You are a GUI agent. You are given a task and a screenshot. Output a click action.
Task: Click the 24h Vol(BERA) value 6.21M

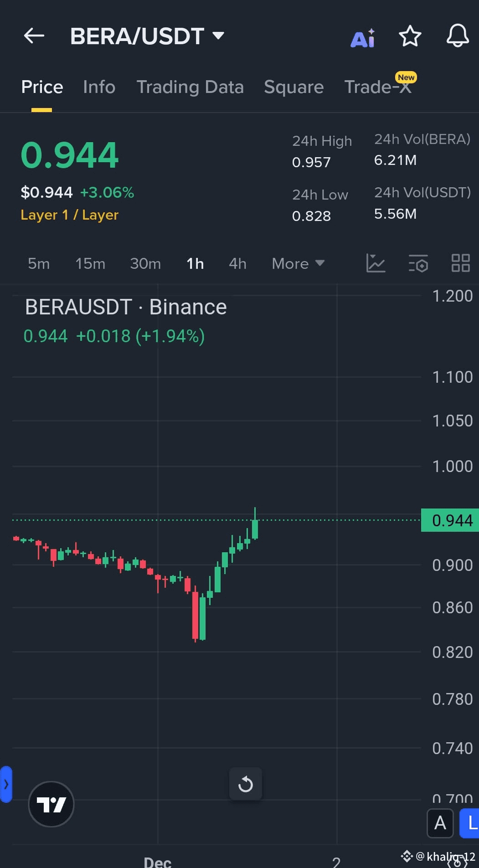395,160
